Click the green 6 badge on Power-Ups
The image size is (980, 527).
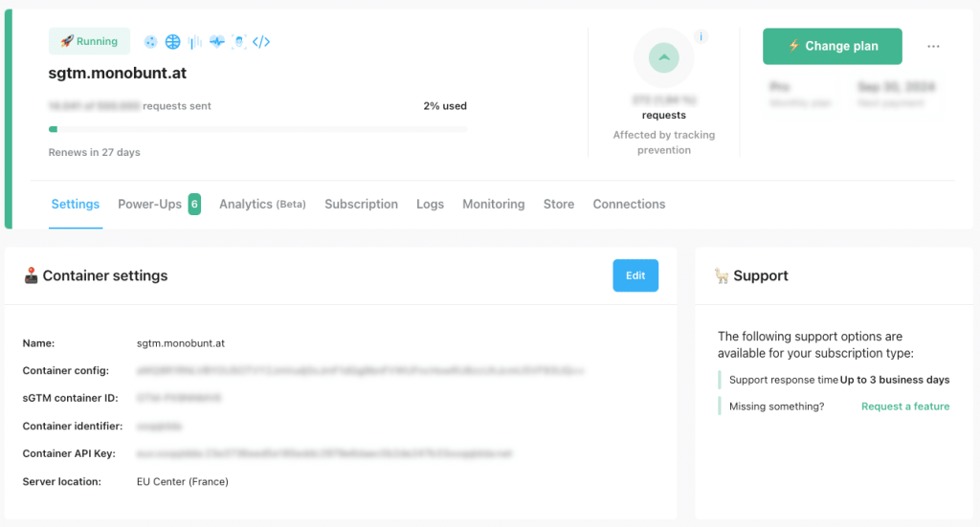pos(194,204)
